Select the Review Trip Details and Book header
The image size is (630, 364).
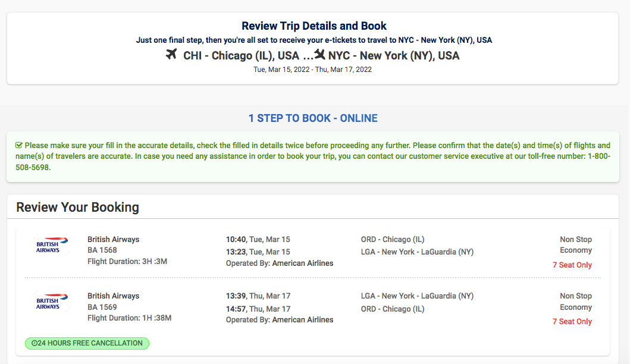click(x=314, y=26)
